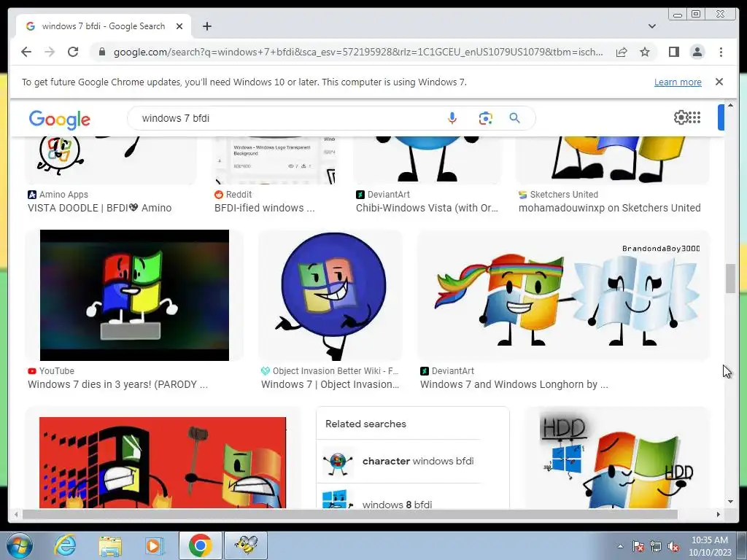Click the horizontal scrollbar right arrow

(718, 514)
